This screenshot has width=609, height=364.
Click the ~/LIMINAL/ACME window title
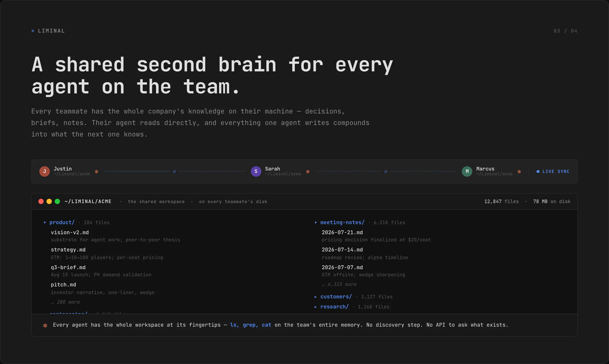pos(88,201)
